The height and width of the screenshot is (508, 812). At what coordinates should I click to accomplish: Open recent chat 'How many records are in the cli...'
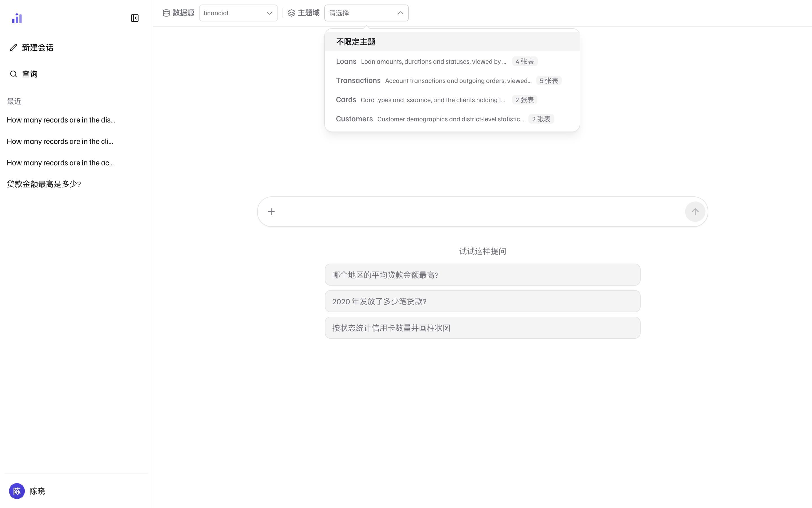(x=60, y=141)
